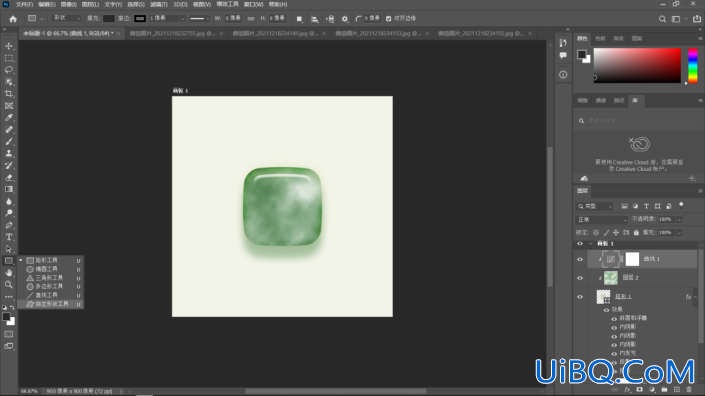This screenshot has width=705, height=396.
Task: Select the Object Selection tool
Action: [x=9, y=82]
